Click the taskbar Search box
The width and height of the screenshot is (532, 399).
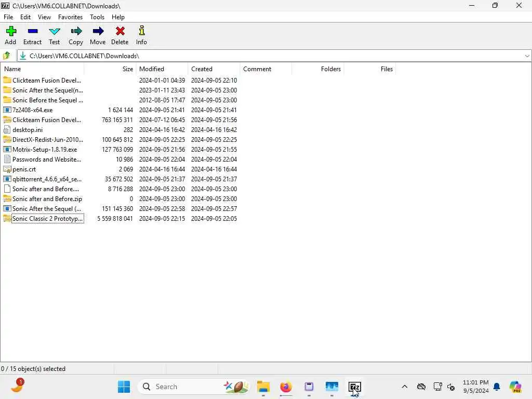pyautogui.click(x=194, y=387)
